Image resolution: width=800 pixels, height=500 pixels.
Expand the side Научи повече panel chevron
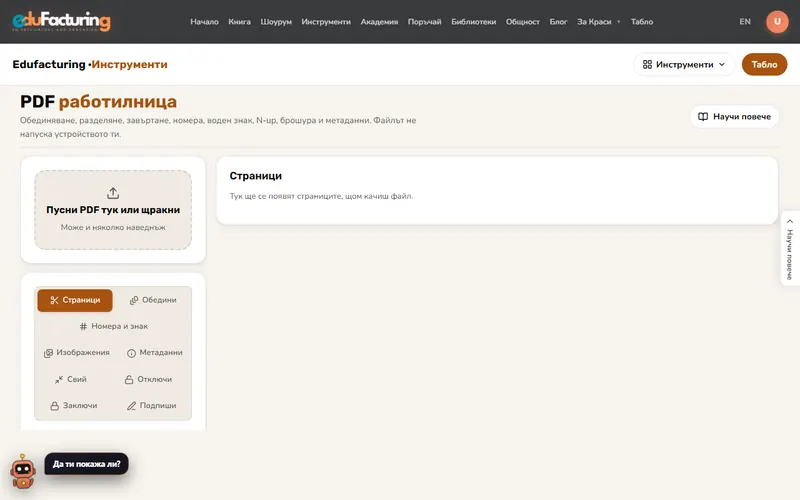tap(789, 221)
